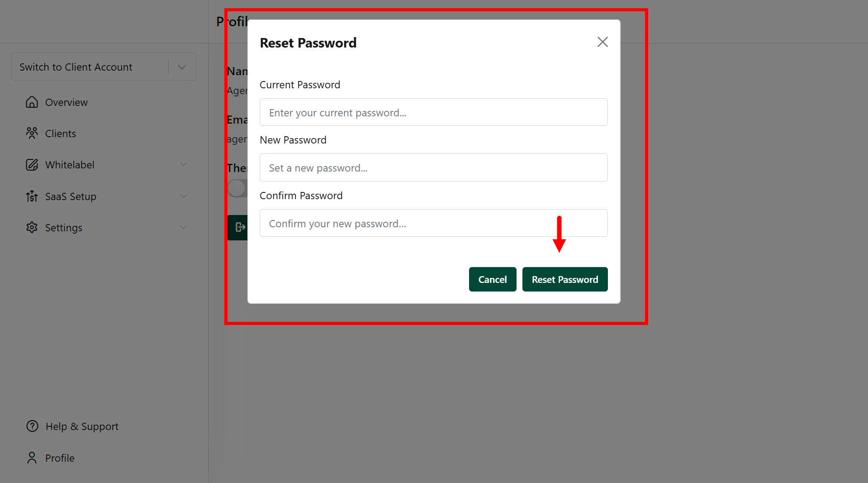Click the logout icon button

point(238,227)
